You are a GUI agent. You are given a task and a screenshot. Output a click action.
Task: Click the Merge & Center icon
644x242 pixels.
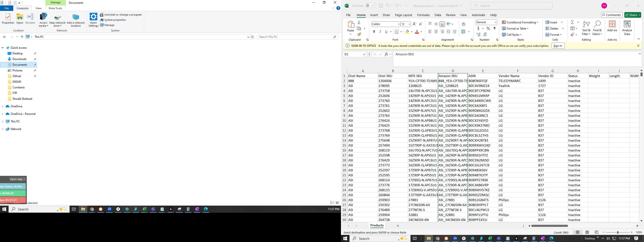(x=463, y=32)
